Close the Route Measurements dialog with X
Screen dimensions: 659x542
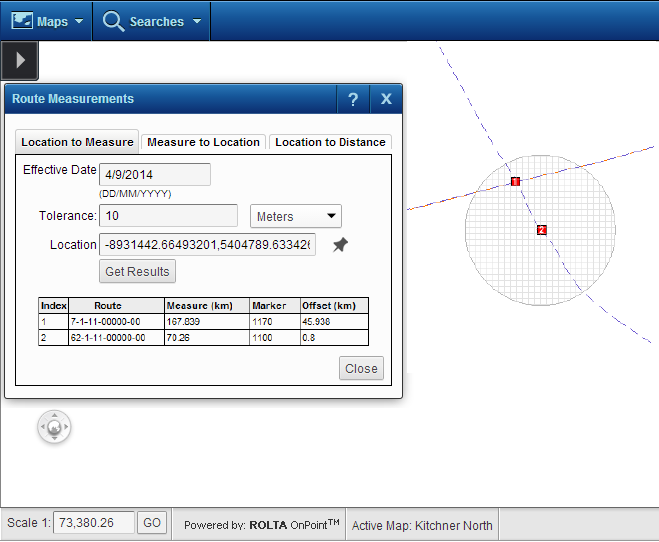coord(386,99)
